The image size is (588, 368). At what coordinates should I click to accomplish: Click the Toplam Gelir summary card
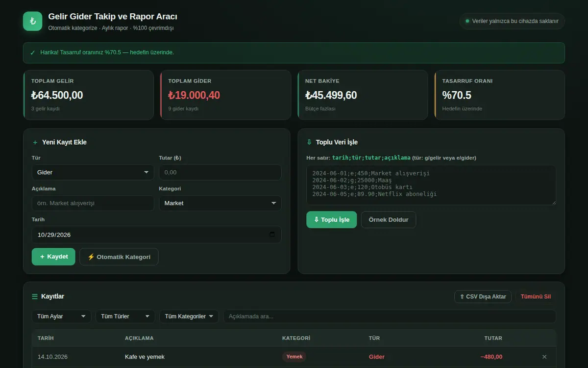coord(89,95)
